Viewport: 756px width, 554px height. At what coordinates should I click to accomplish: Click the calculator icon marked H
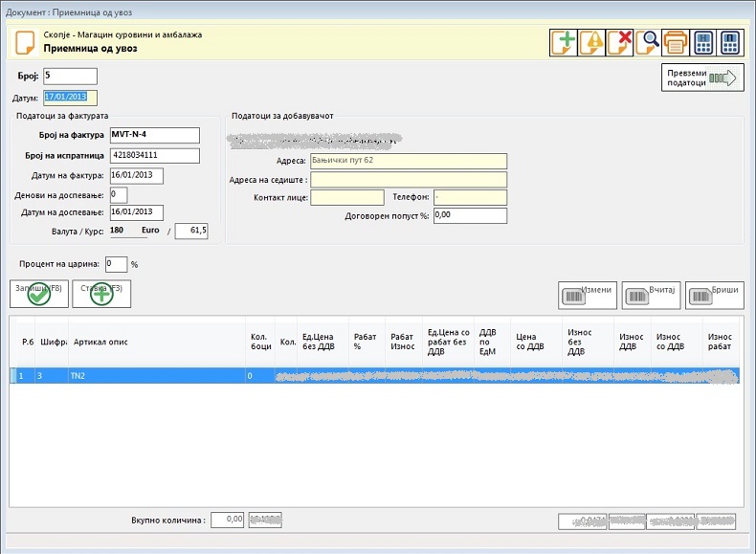pyautogui.click(x=703, y=43)
